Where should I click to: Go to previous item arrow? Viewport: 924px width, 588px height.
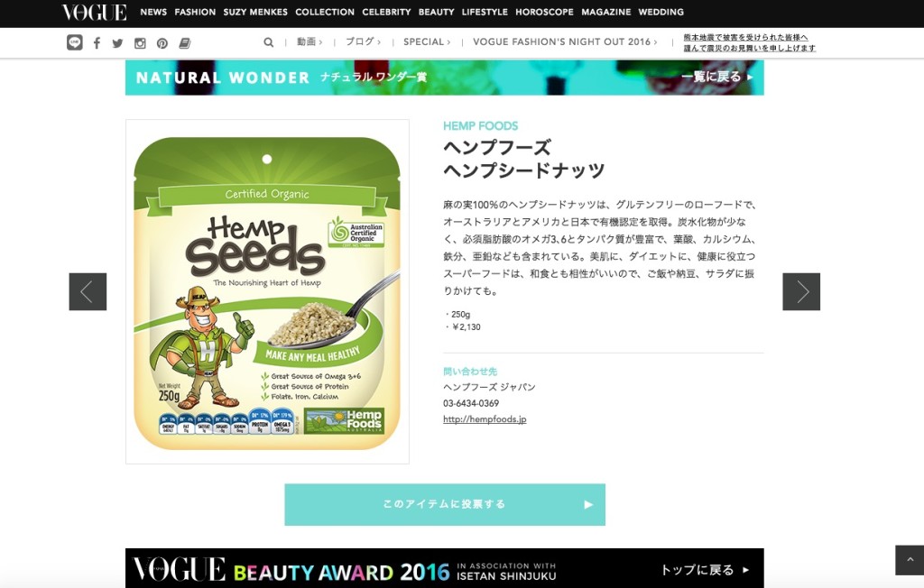[88, 291]
